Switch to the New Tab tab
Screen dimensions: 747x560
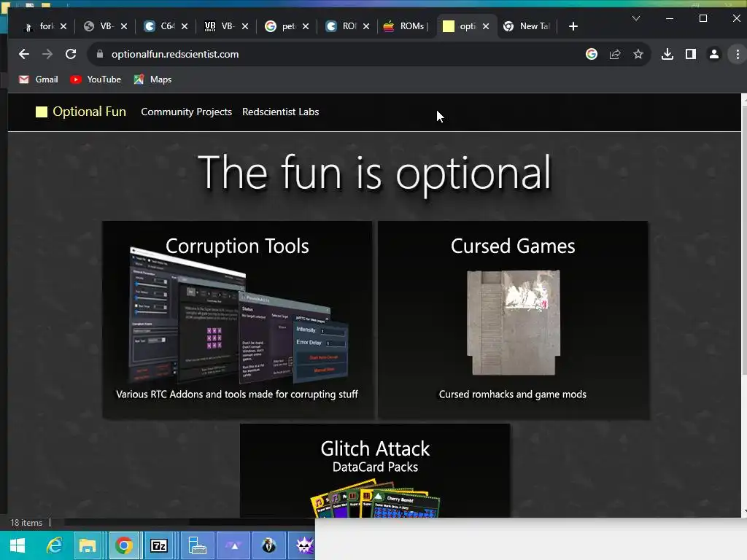point(527,26)
